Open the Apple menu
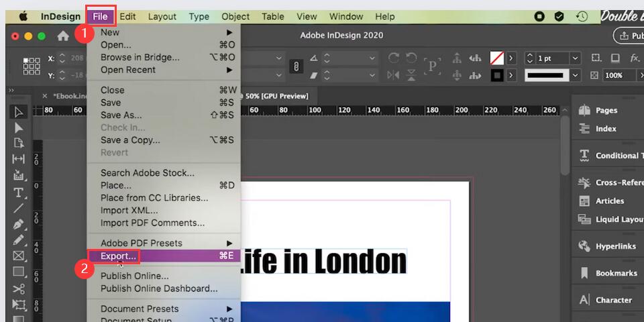Image resolution: width=644 pixels, height=322 pixels. click(23, 17)
